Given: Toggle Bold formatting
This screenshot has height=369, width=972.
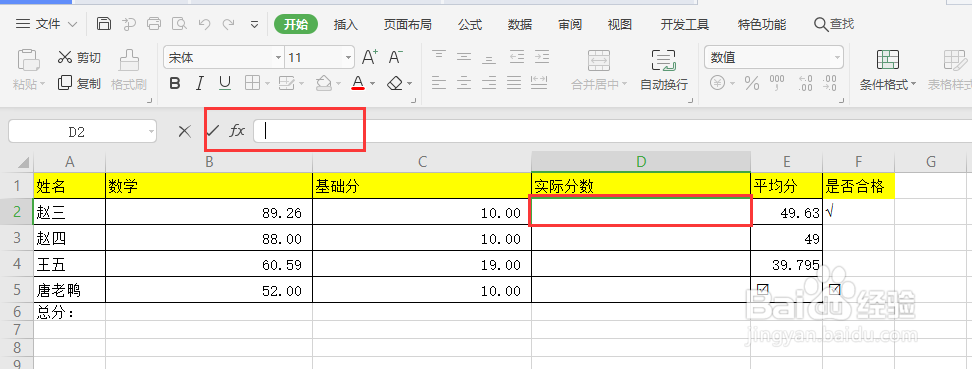Looking at the screenshot, I should pyautogui.click(x=175, y=83).
